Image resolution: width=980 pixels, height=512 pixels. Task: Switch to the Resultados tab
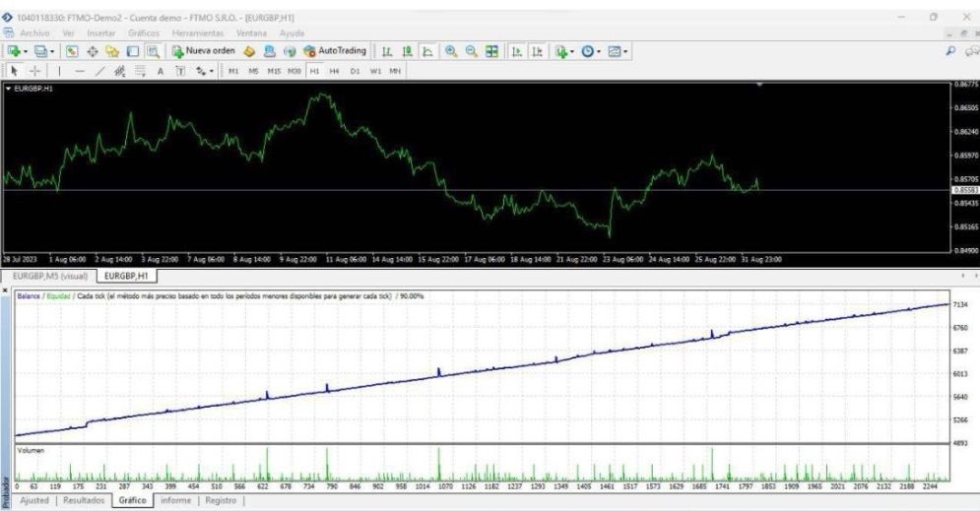coord(83,501)
